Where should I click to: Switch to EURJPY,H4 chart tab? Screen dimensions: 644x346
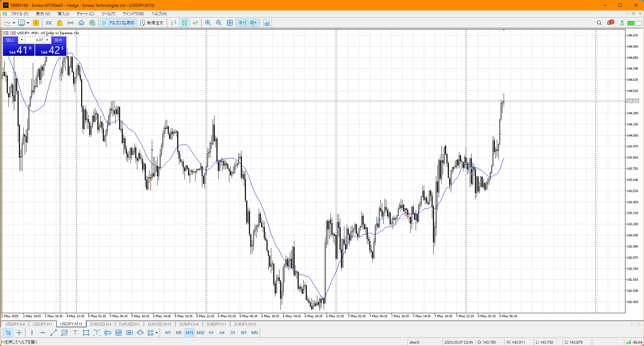pos(189,324)
